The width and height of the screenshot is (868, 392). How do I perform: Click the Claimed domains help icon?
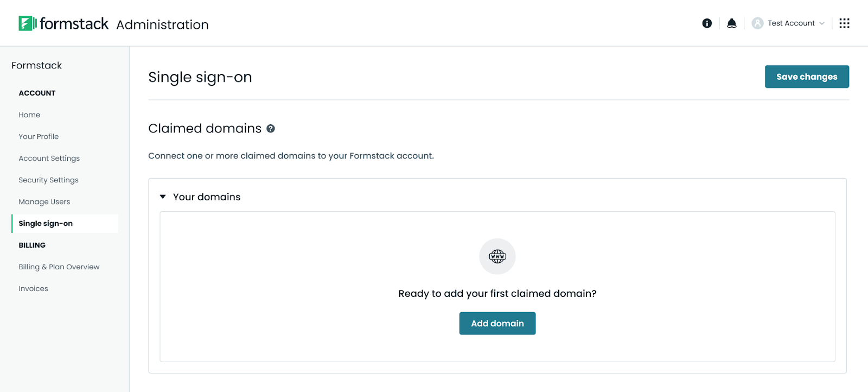(x=271, y=129)
